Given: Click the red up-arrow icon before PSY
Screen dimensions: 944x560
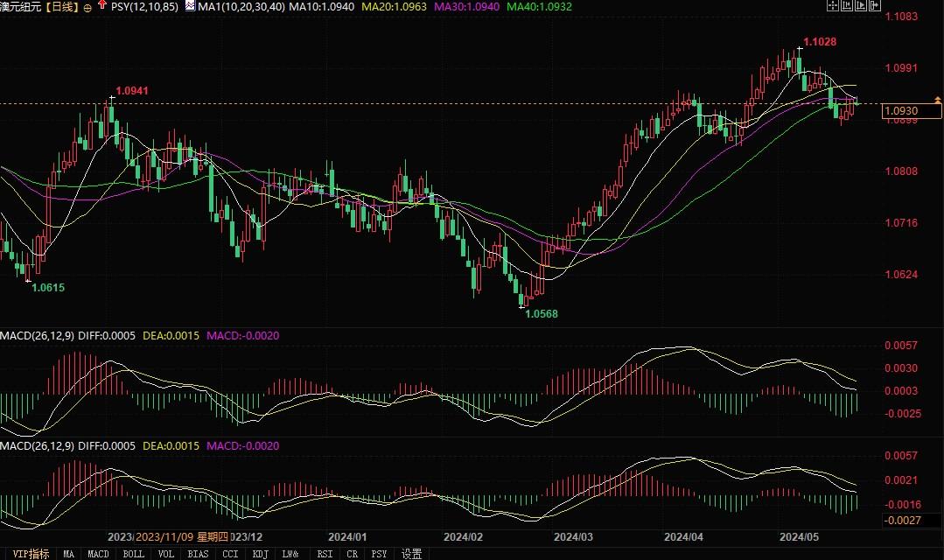Looking at the screenshot, I should coord(103,6).
